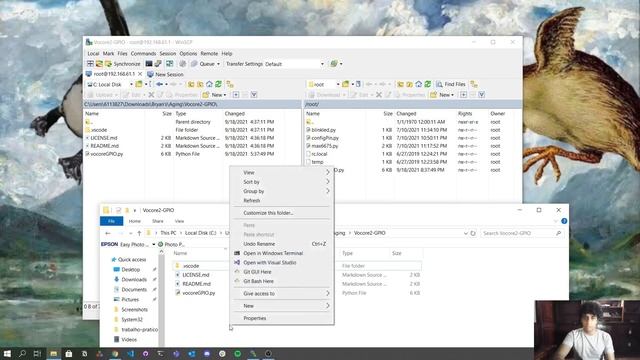Open the Remote menu in WinSCP
The width and height of the screenshot is (640, 360).
click(209, 53)
